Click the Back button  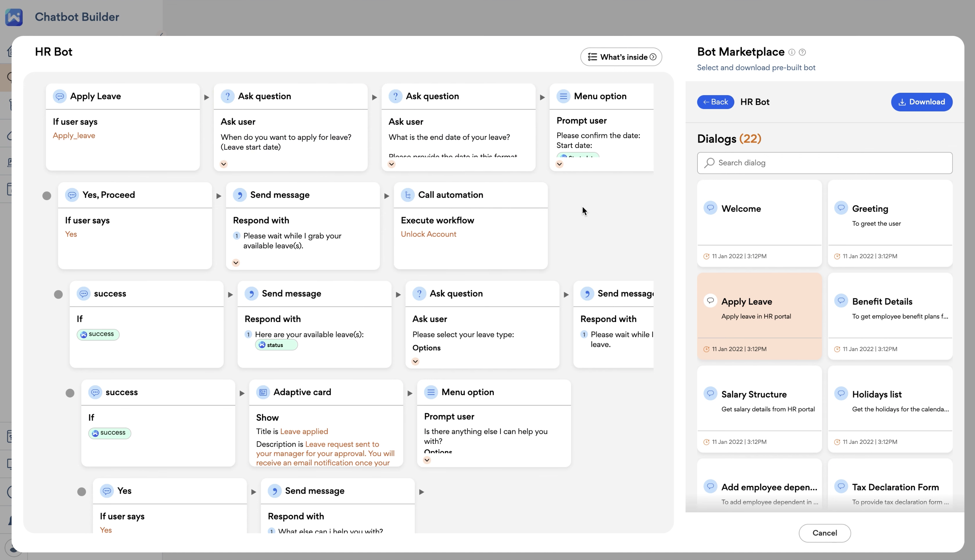[x=715, y=102]
